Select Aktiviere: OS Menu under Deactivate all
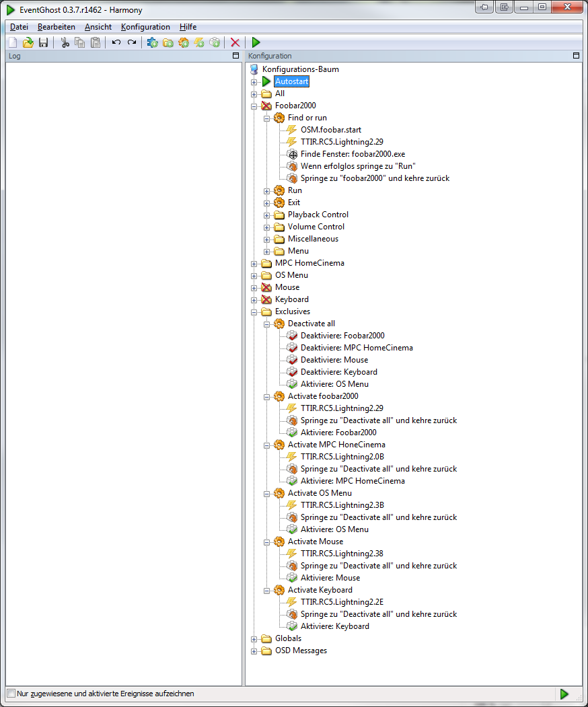 click(334, 384)
